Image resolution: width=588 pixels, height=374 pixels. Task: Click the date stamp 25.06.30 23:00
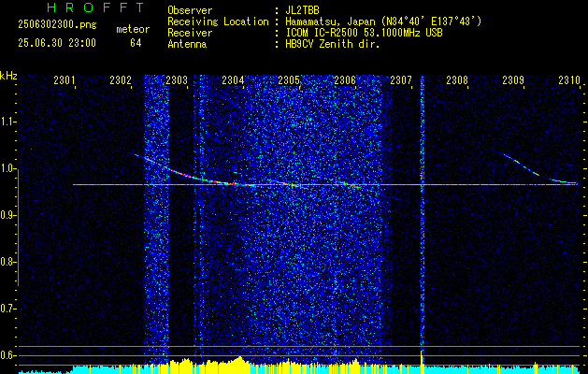[57, 43]
